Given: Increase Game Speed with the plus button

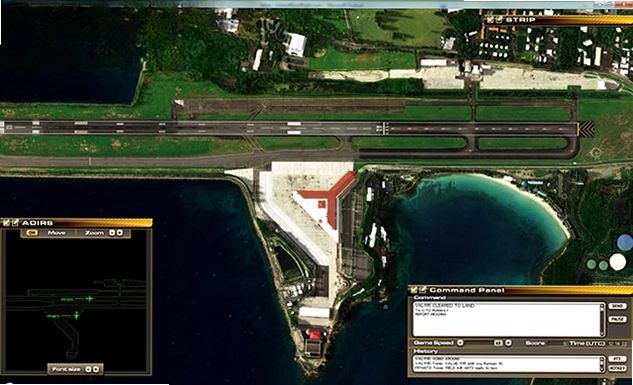Looking at the screenshot, I should click(x=508, y=343).
